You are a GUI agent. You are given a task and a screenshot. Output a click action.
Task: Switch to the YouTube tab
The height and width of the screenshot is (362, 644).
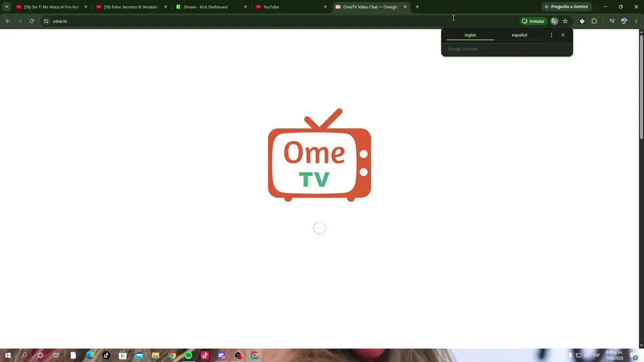point(291,7)
